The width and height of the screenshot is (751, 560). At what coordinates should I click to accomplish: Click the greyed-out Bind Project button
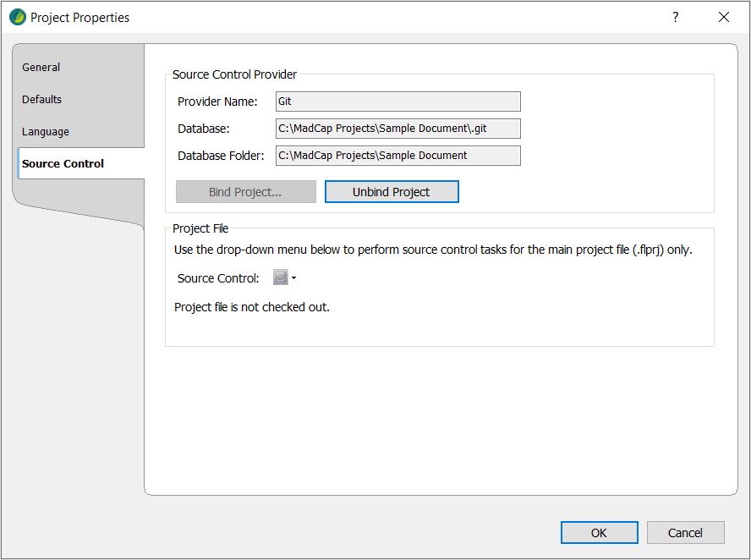(245, 192)
